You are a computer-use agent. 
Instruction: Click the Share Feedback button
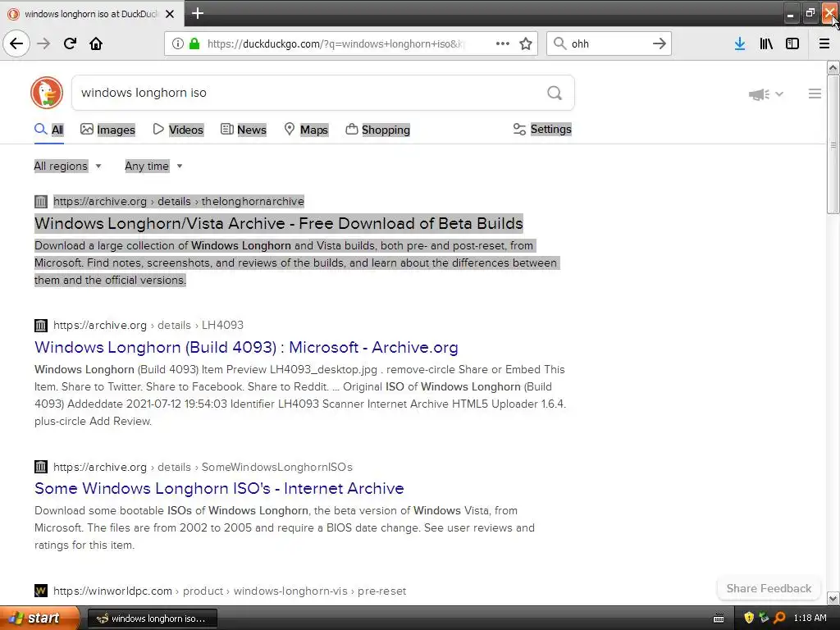769,588
